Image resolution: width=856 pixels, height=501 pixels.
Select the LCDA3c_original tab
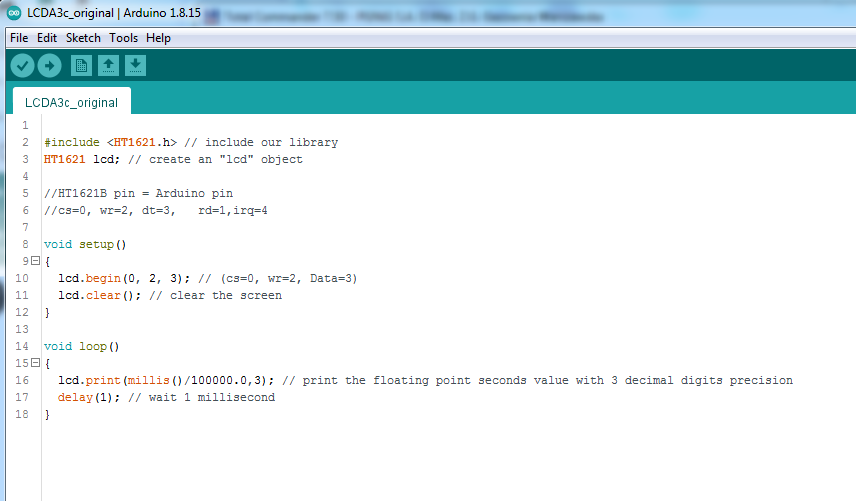[72, 102]
